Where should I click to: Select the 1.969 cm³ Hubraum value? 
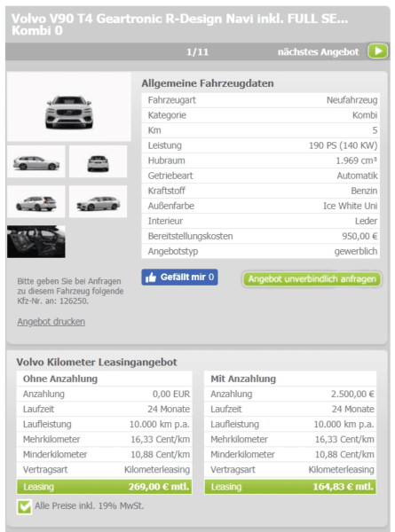pos(356,160)
